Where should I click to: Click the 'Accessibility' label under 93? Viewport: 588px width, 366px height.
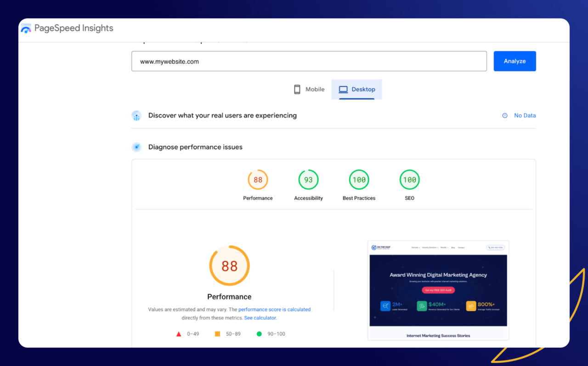[x=308, y=198]
